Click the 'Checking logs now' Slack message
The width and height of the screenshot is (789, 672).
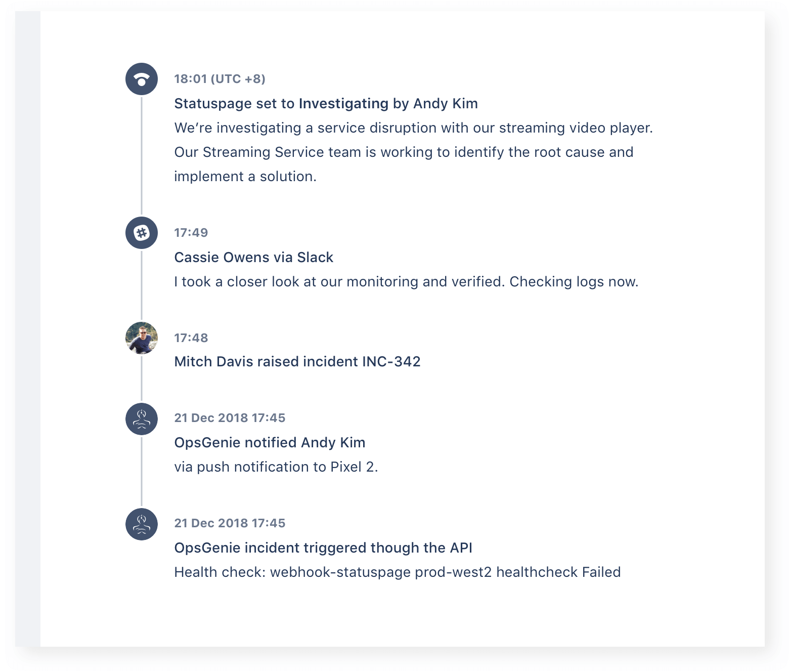tap(406, 282)
